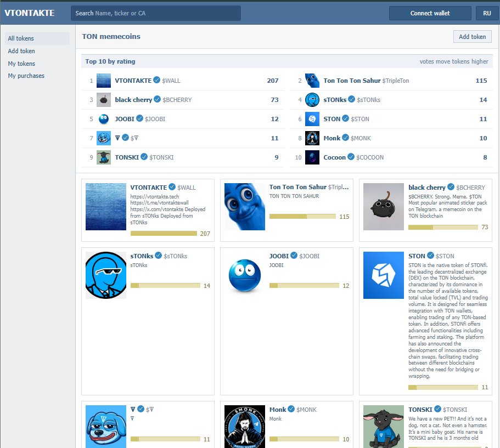Click the STON logo icon in top 10 list
Screen dimensions: 500x448
pyautogui.click(x=312, y=119)
